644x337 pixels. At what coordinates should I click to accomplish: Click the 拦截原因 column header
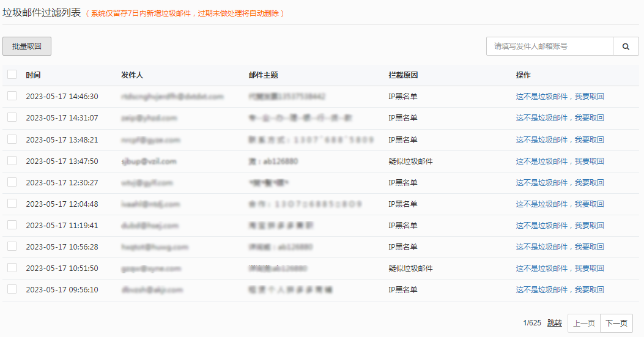point(403,75)
